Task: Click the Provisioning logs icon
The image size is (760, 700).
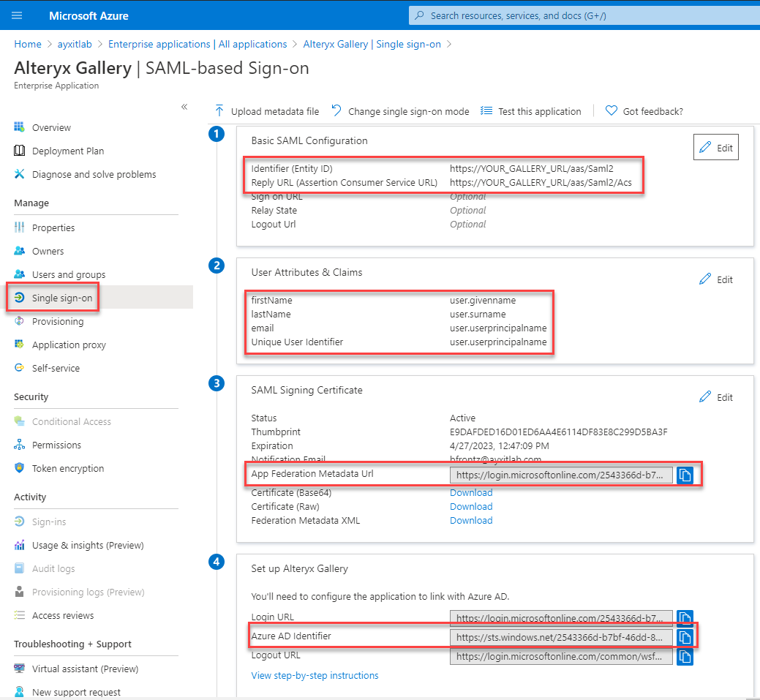Action: (20, 592)
